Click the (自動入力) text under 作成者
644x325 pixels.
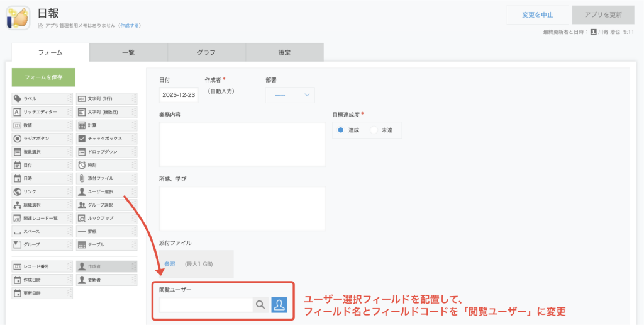[221, 91]
